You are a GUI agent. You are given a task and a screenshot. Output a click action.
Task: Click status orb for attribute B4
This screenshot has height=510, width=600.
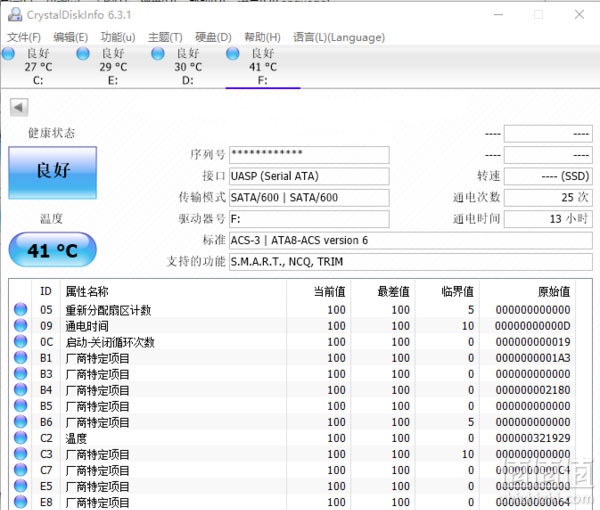point(20,389)
